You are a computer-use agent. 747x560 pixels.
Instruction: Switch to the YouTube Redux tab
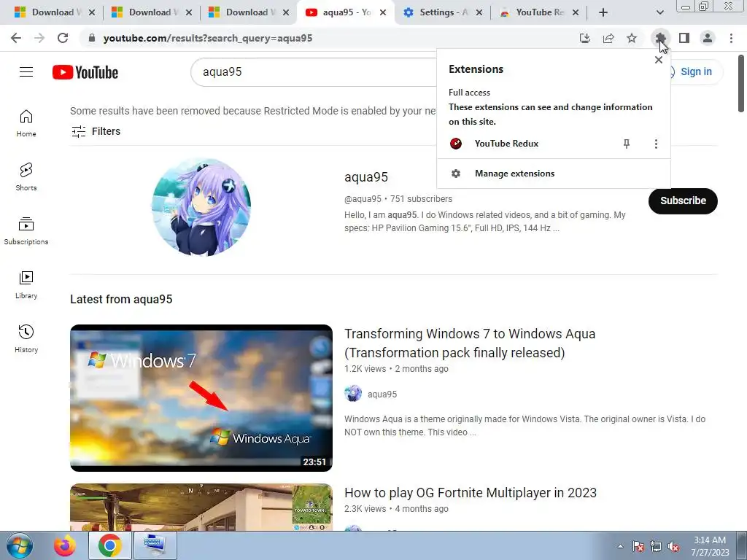(538, 12)
